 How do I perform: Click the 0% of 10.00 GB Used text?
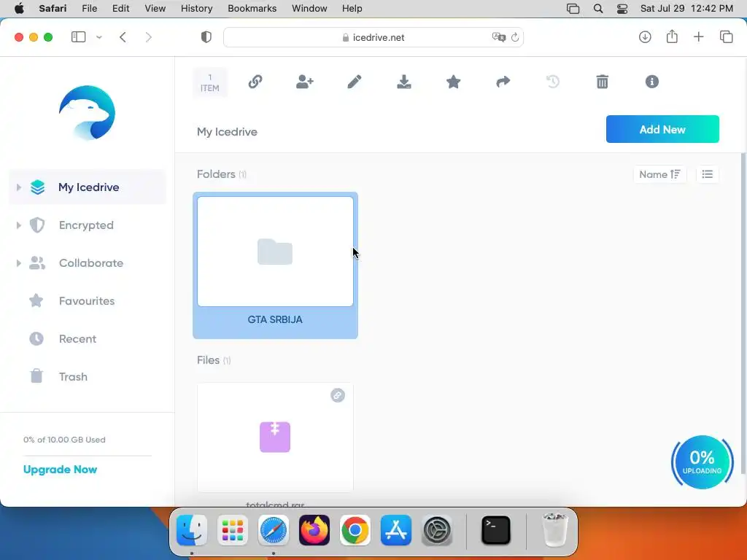click(x=64, y=440)
